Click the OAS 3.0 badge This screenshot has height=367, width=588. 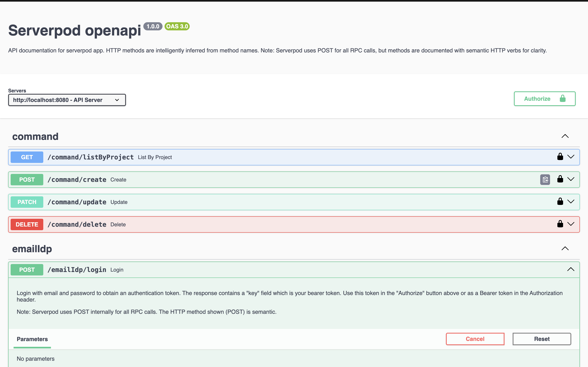pos(177,27)
